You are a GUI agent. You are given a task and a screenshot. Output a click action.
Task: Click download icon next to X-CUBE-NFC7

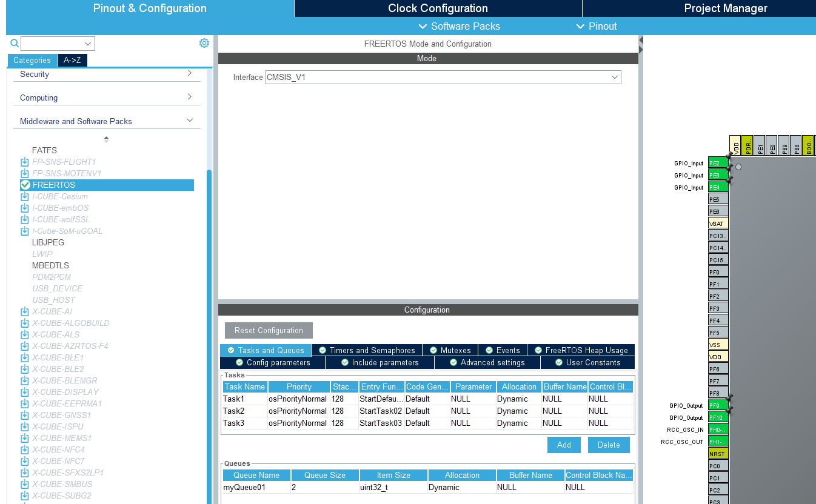click(x=25, y=461)
